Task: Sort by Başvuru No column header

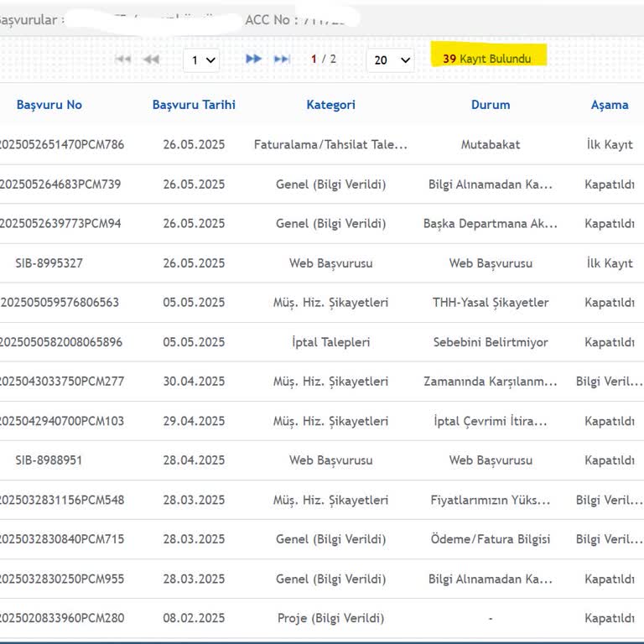Action: pyautogui.click(x=49, y=105)
